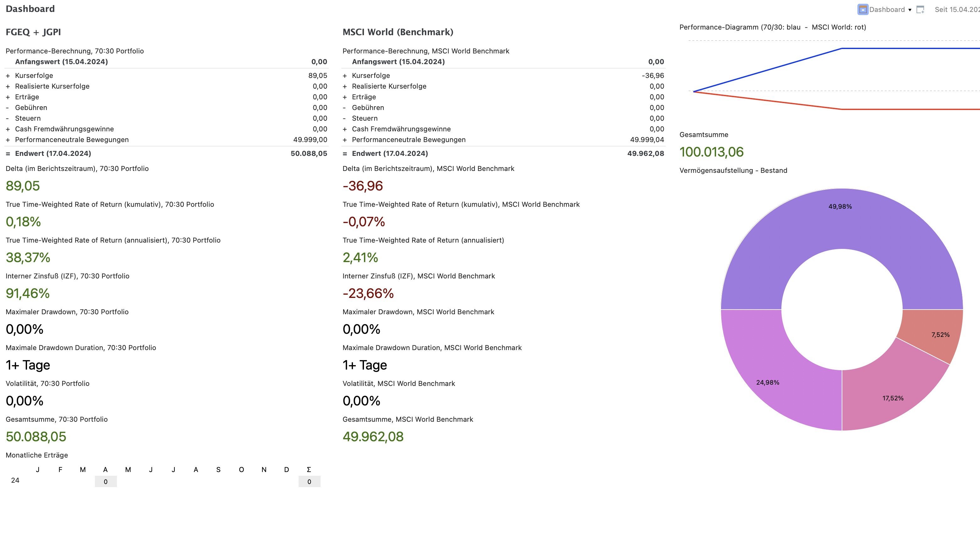The width and height of the screenshot is (980, 560).
Task: Click the 91,46% Interner Zinsfuß value
Action: (28, 294)
